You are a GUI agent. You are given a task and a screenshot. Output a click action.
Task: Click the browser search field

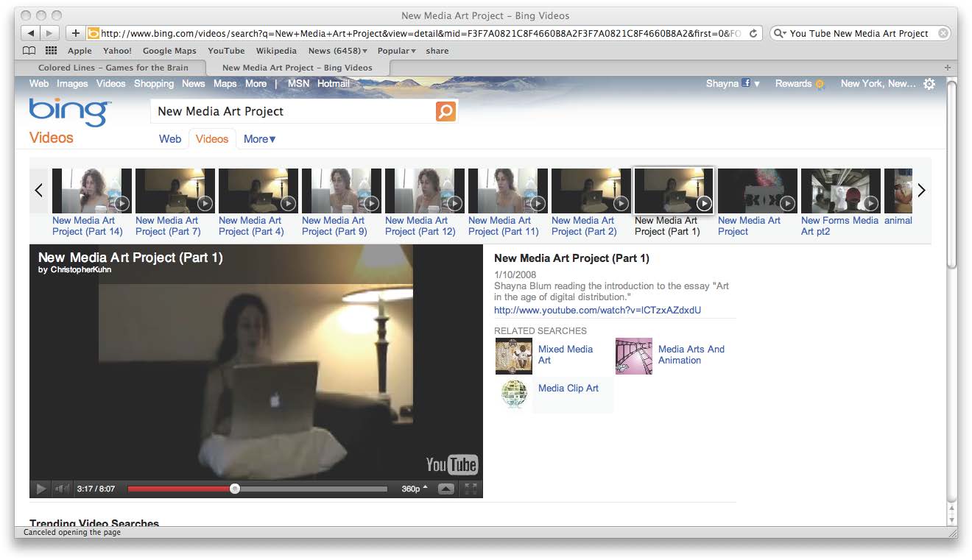862,33
